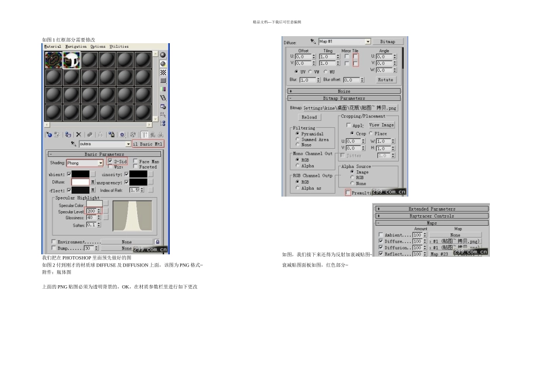The height and width of the screenshot is (392, 554).
Task: Click eyedropper beside Map #1 field
Action: (x=313, y=41)
